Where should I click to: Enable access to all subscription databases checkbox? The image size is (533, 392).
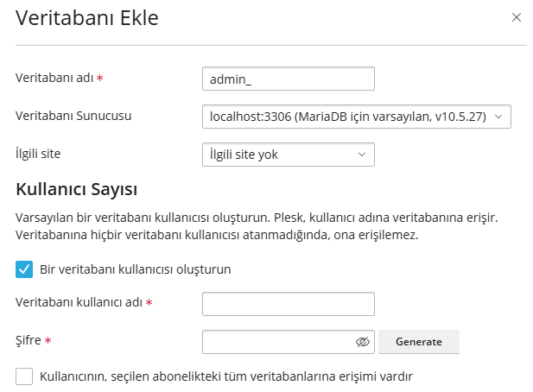pos(24,376)
